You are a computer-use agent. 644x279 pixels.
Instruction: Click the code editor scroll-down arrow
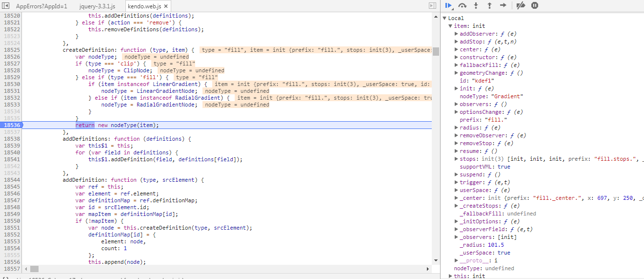[x=436, y=261]
